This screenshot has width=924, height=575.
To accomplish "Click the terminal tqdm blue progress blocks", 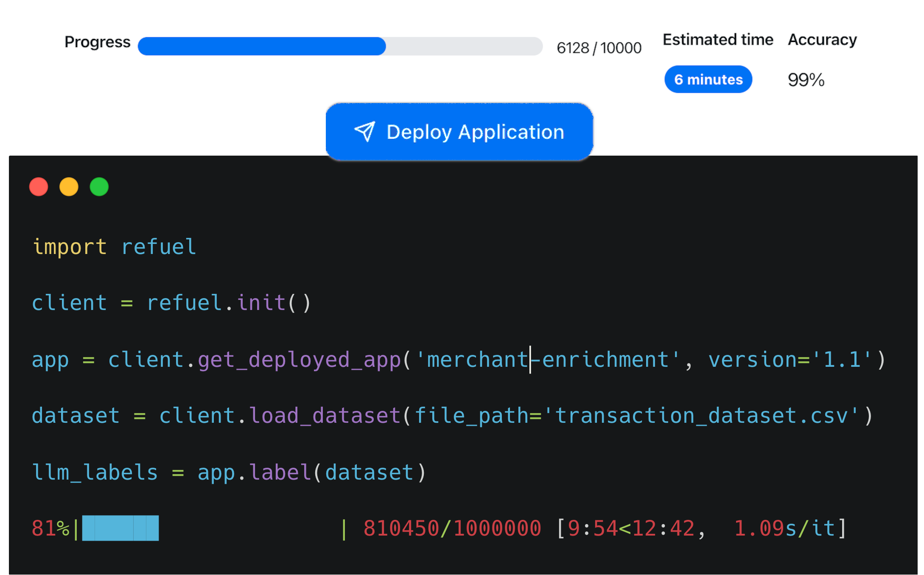I will 120,528.
